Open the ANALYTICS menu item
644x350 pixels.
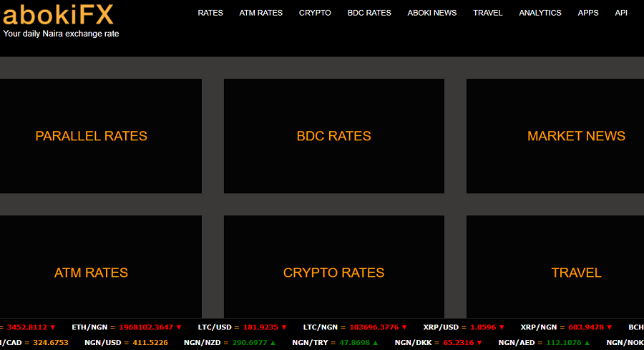tap(540, 13)
